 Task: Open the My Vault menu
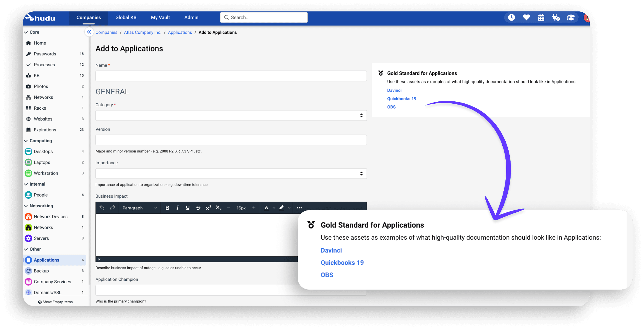160,17
